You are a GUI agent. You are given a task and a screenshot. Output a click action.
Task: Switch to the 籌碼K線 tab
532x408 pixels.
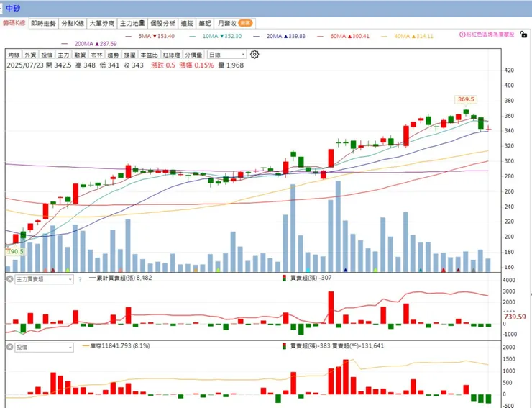(x=14, y=23)
